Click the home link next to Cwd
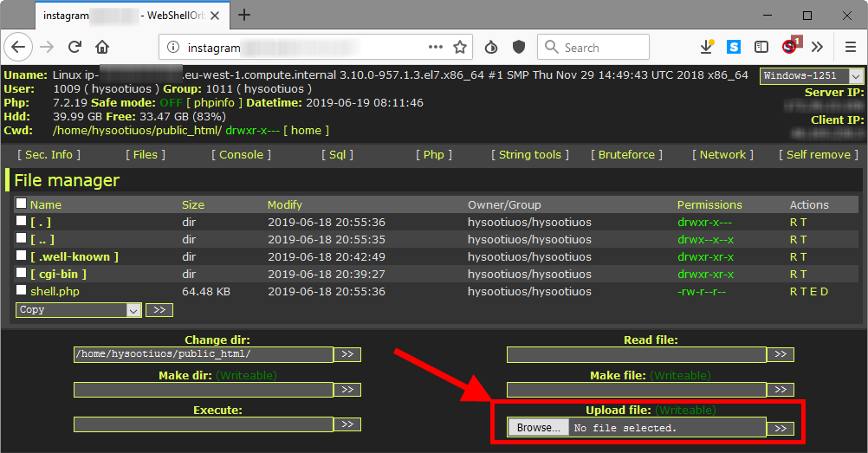The image size is (868, 453). coord(306,130)
